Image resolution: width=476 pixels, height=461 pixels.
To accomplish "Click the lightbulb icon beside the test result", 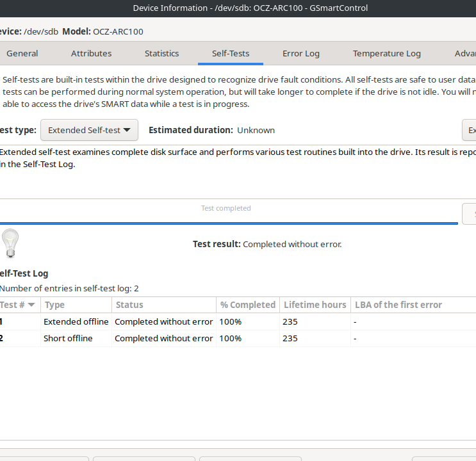I will (10, 243).
